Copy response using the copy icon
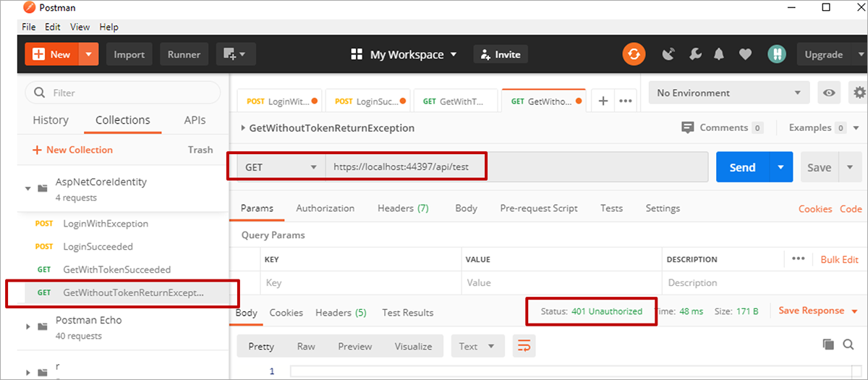 (x=828, y=345)
